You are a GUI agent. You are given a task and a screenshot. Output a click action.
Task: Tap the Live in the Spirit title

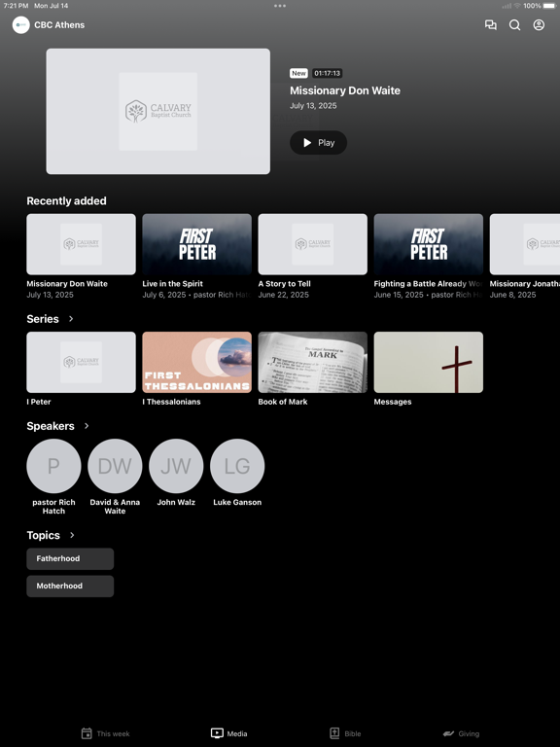pos(172,283)
